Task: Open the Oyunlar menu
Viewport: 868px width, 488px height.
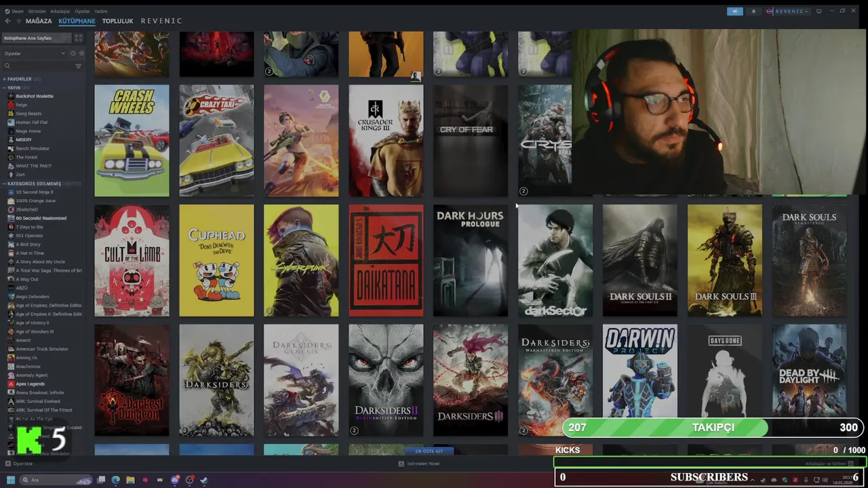Action: 82,12
